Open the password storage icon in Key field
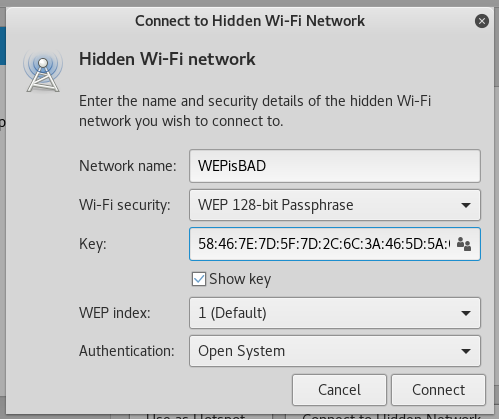The width and height of the screenshot is (499, 419). 464,244
